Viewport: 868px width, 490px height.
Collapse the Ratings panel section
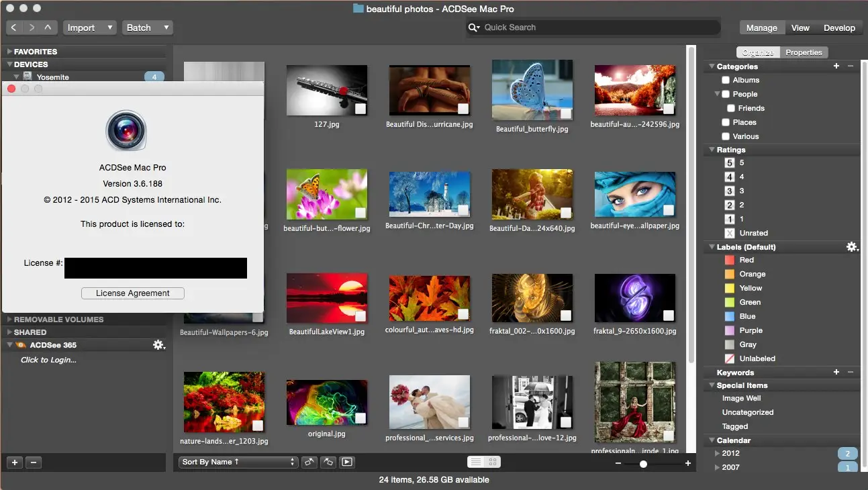click(x=712, y=150)
